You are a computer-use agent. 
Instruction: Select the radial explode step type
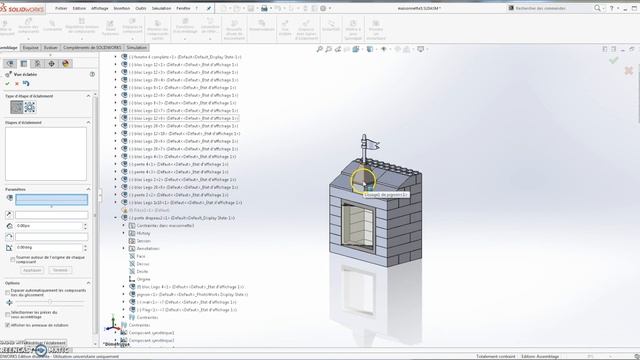point(30,107)
